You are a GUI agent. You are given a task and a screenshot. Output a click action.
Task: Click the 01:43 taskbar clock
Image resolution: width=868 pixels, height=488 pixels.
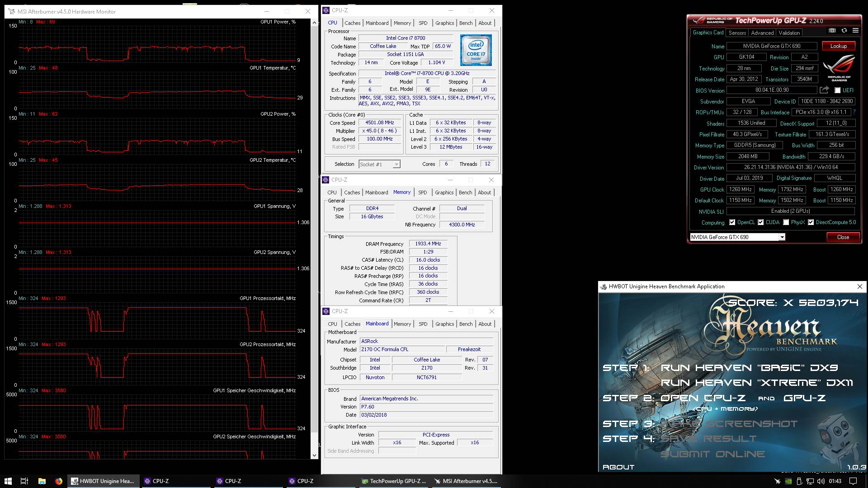835,481
